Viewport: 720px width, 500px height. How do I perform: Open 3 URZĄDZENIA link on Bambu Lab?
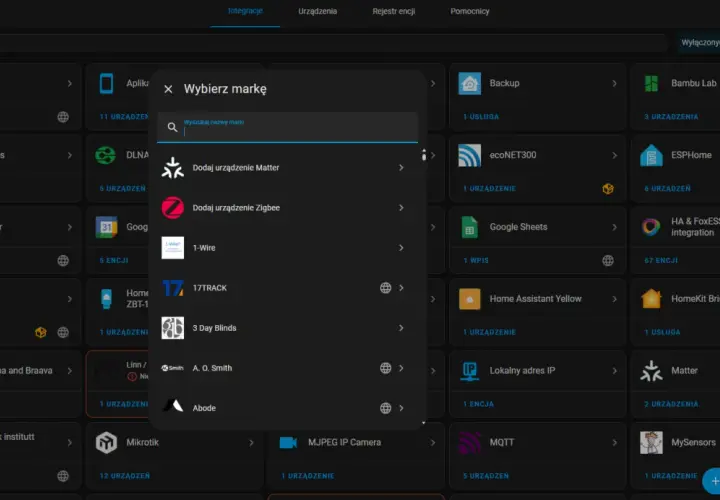point(671,117)
